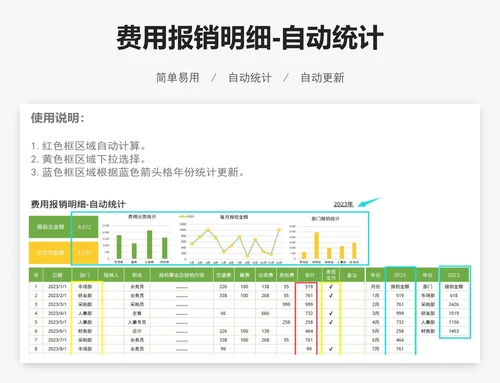
Task: Select total cell 519 in row 1
Action: (x=309, y=286)
